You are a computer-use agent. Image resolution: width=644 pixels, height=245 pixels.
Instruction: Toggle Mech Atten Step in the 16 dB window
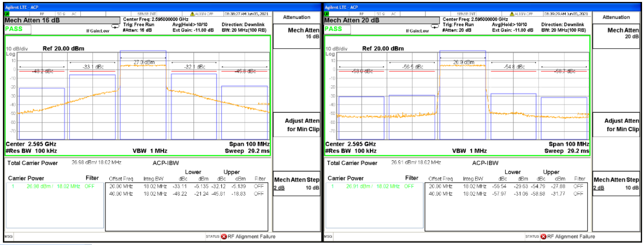(x=296, y=184)
